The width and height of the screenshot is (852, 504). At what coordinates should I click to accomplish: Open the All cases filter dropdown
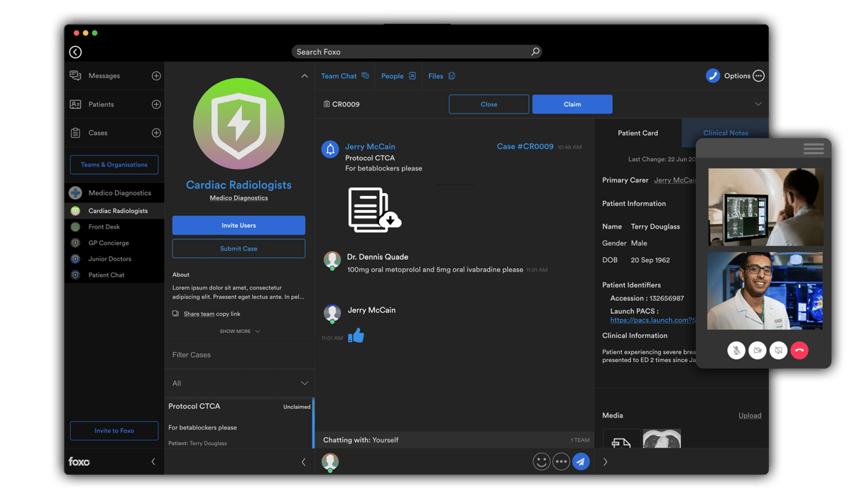coord(239,383)
